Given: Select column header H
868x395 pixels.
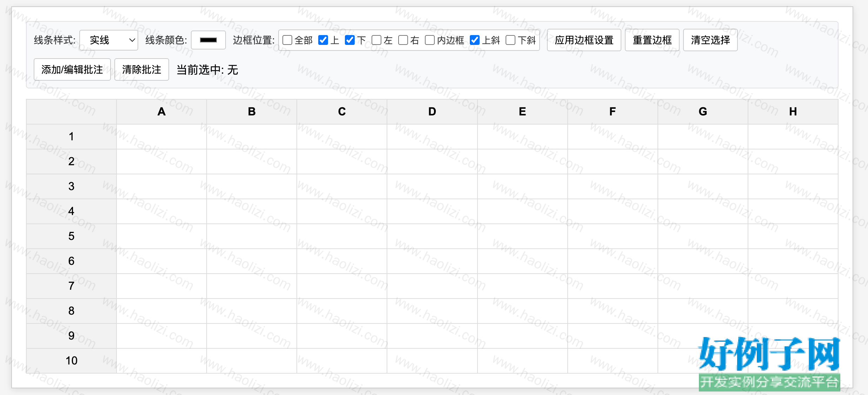Looking at the screenshot, I should click(793, 112).
